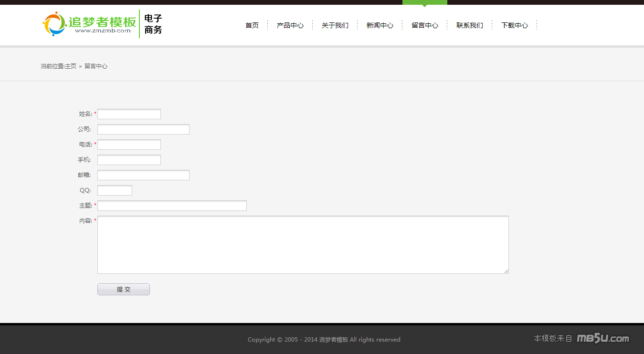Click the 邮箱 input field
The height and width of the screenshot is (354, 644).
143,175
